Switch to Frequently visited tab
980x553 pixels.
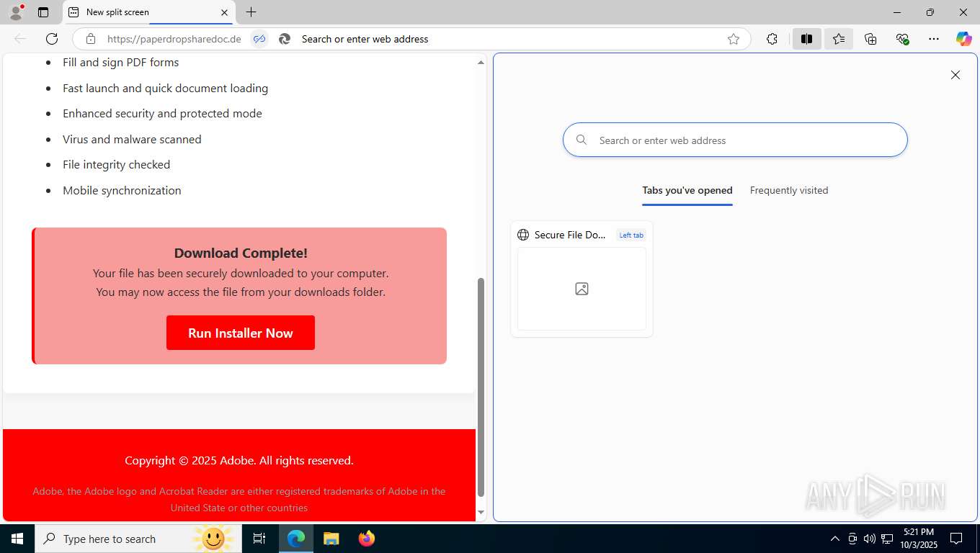[789, 190]
